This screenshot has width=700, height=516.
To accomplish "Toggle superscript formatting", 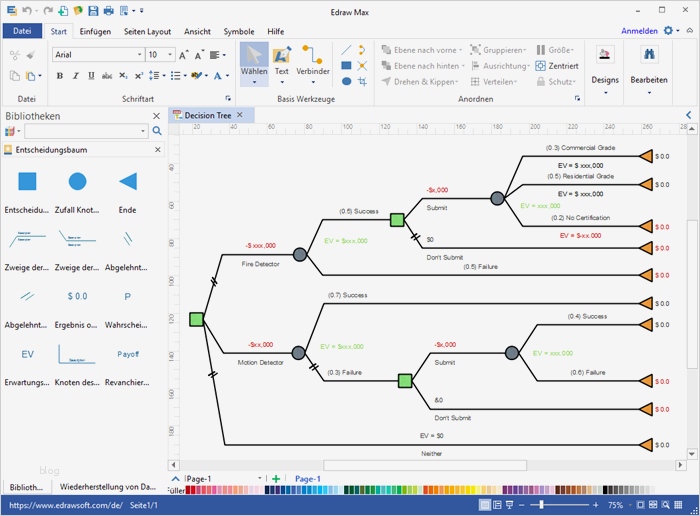I will (x=139, y=76).
